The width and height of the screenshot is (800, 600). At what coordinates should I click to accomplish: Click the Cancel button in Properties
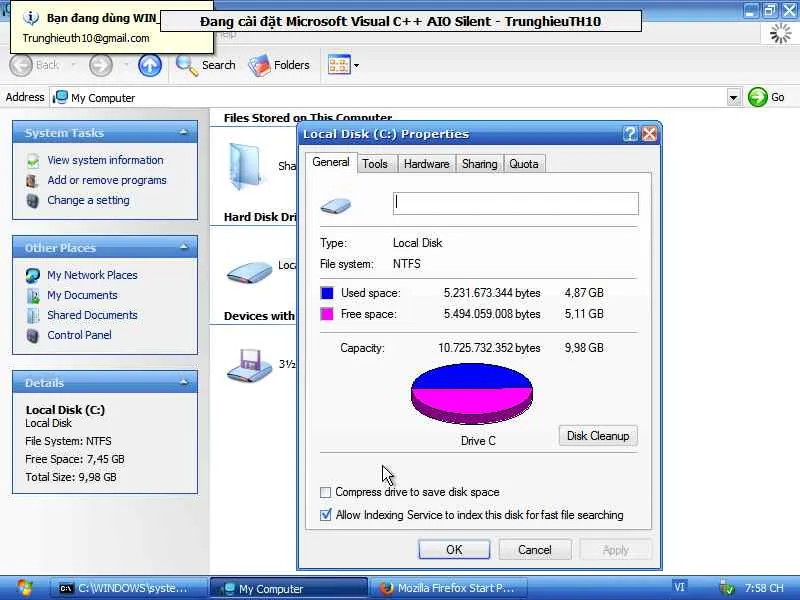click(x=535, y=549)
